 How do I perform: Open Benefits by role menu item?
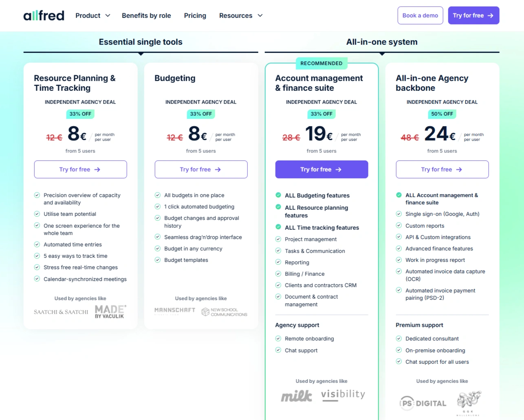click(146, 15)
